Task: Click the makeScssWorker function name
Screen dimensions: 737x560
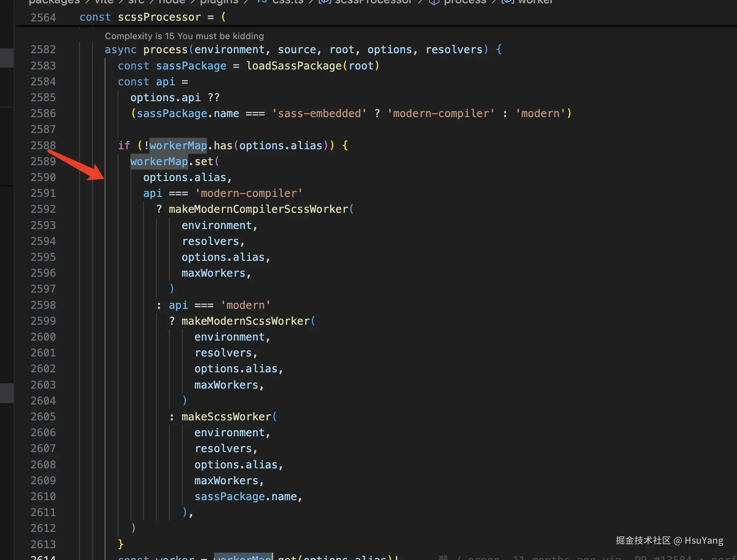Action: [x=226, y=417]
